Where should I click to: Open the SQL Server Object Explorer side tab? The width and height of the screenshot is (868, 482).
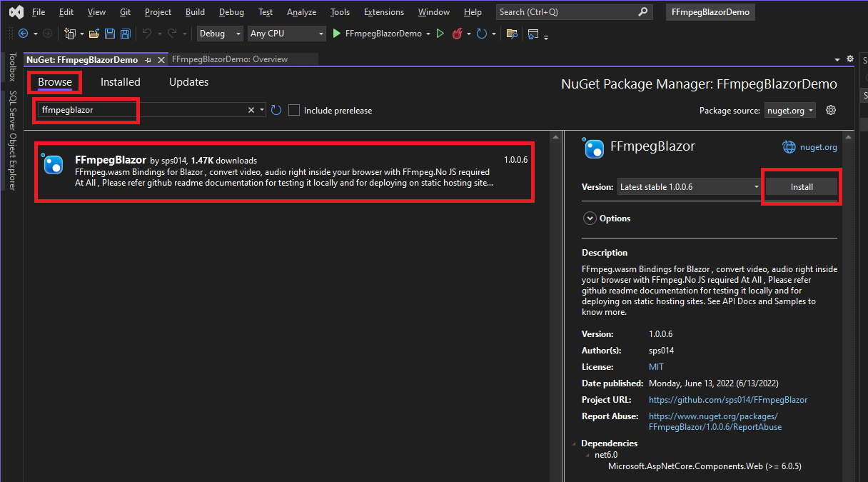(12, 141)
